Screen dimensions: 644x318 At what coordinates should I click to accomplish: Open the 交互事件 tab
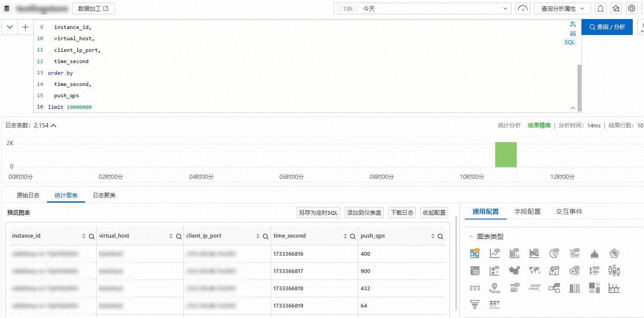pyautogui.click(x=569, y=212)
